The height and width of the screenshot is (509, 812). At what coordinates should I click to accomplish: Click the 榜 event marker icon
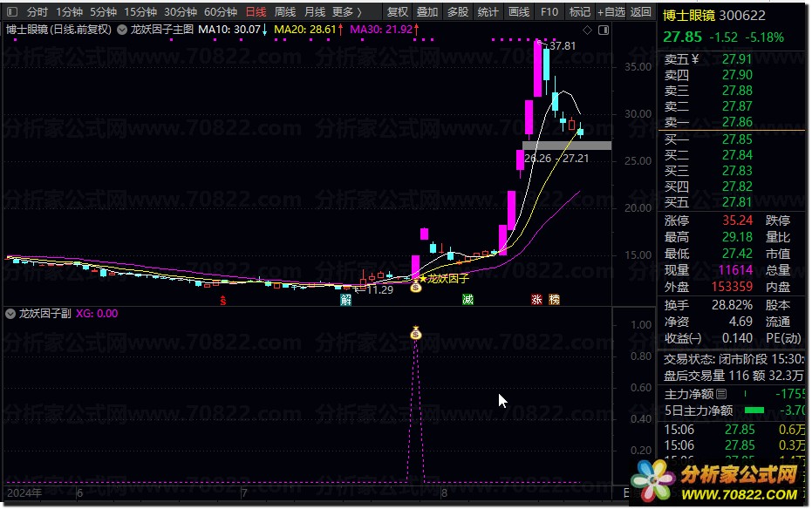pos(554,300)
